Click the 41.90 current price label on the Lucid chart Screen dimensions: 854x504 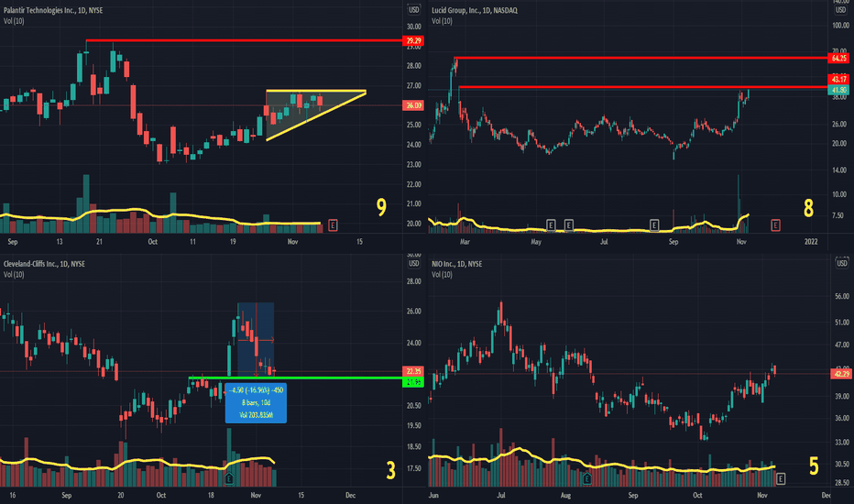[838, 90]
